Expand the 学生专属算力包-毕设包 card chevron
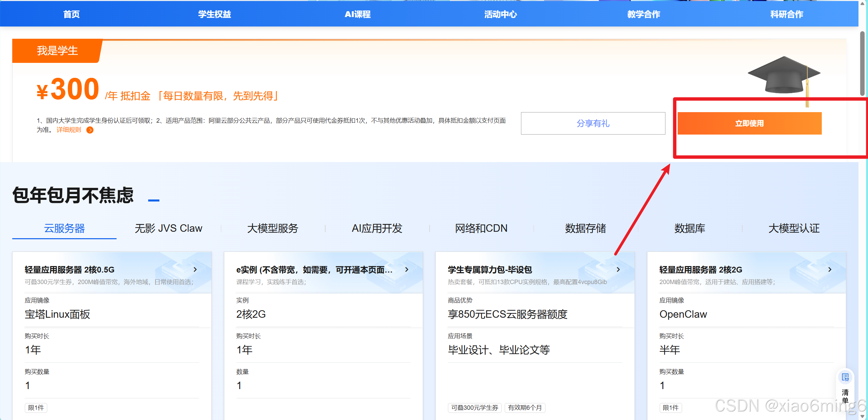 pyautogui.click(x=618, y=269)
